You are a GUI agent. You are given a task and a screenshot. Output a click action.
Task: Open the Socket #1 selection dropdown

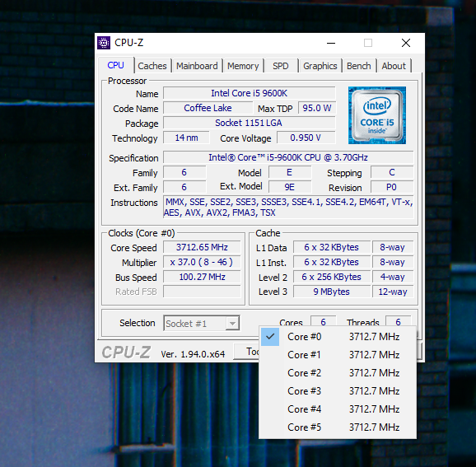coord(202,324)
